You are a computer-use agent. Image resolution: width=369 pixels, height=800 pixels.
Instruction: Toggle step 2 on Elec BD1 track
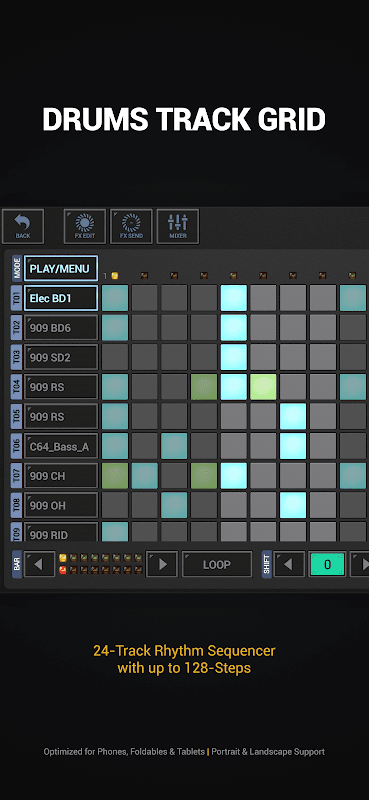[x=144, y=298]
